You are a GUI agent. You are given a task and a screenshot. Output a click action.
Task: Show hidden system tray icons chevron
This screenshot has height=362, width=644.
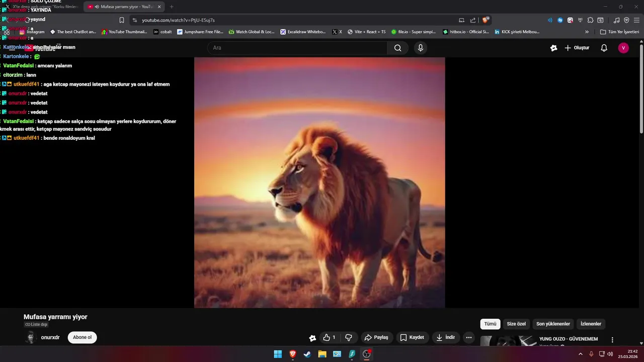(580, 354)
